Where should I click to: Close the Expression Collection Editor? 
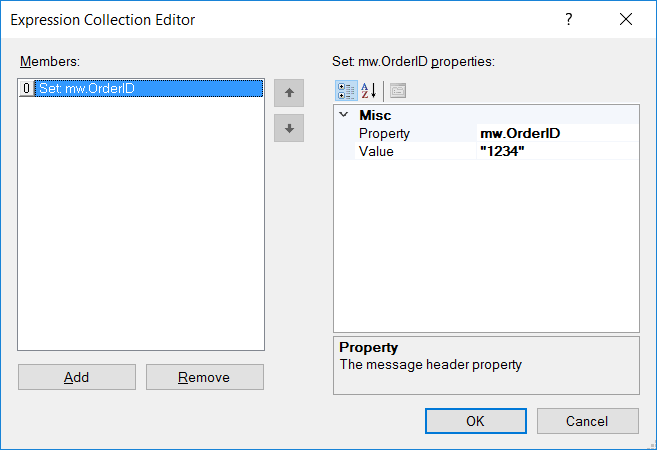pos(626,19)
